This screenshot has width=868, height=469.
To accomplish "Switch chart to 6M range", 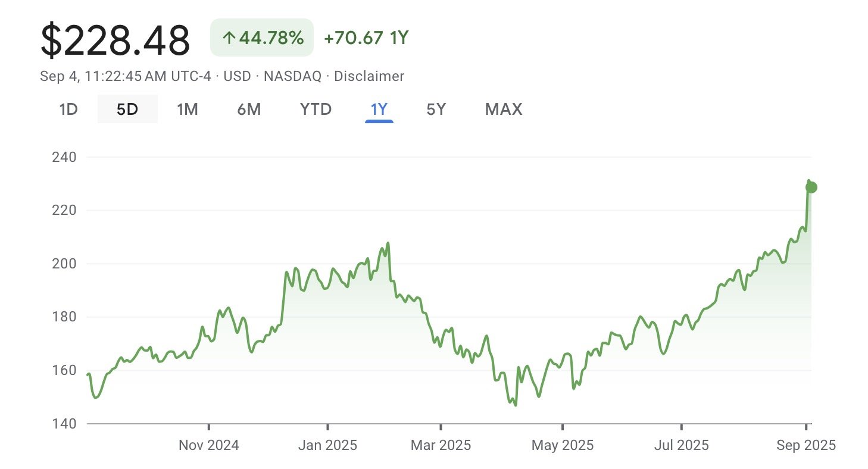I will coord(249,110).
